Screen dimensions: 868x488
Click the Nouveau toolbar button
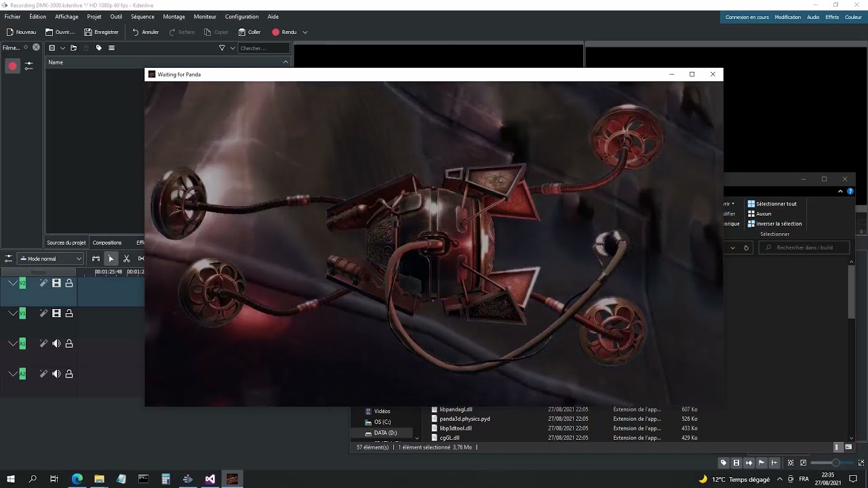point(21,32)
